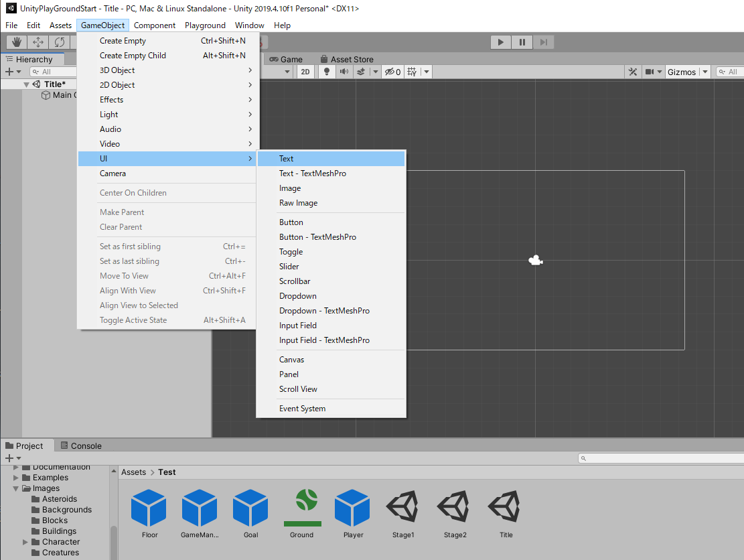Toggle scene effects layers icon

point(361,72)
